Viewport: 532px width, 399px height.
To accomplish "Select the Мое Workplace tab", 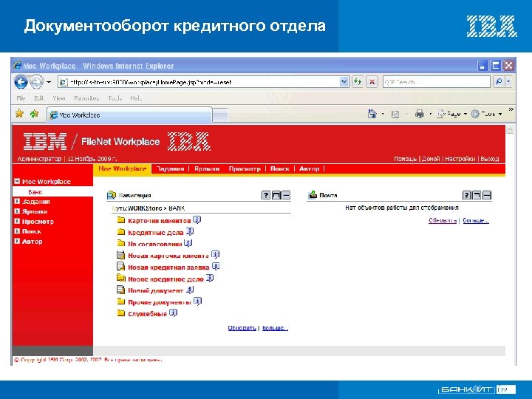I will [122, 168].
